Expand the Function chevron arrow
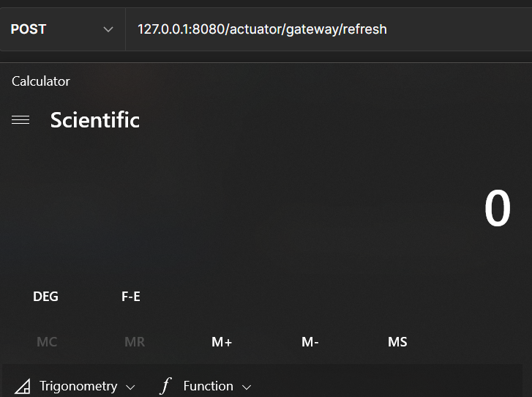The width and height of the screenshot is (532, 397). coord(247,387)
